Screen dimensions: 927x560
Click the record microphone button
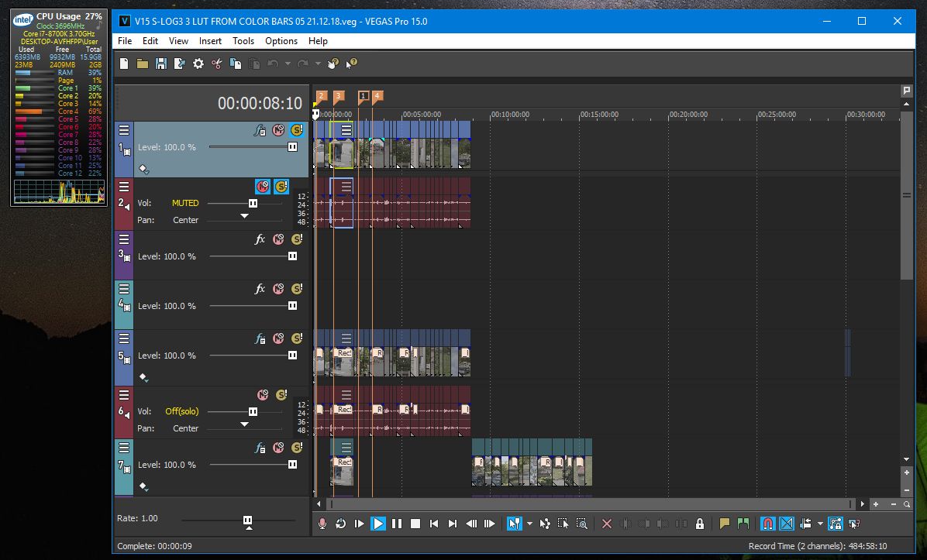pos(322,524)
